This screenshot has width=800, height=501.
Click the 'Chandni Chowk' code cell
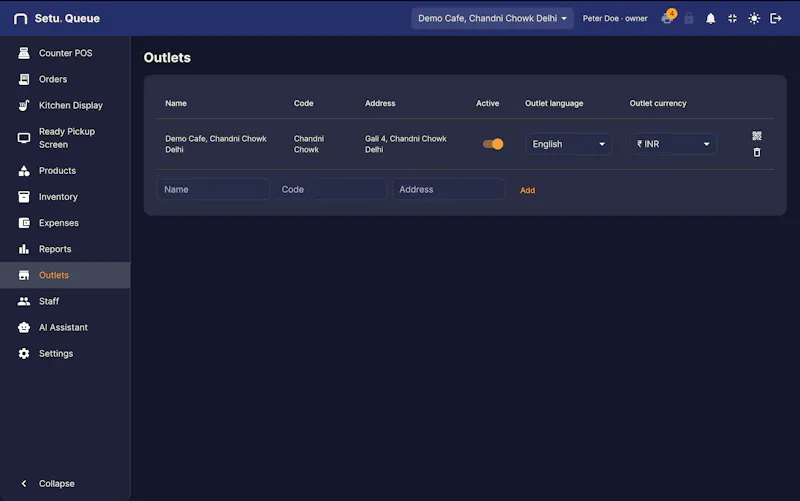(x=309, y=144)
